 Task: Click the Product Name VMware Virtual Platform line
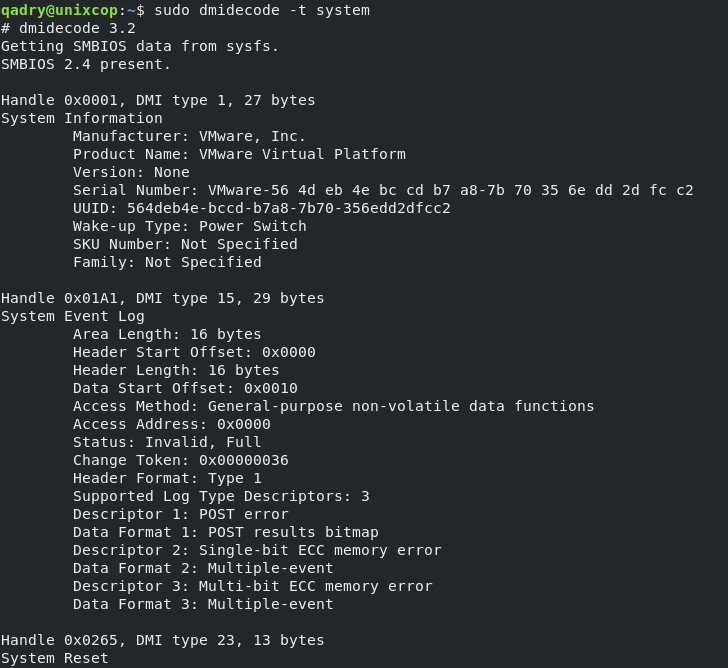[239, 154]
